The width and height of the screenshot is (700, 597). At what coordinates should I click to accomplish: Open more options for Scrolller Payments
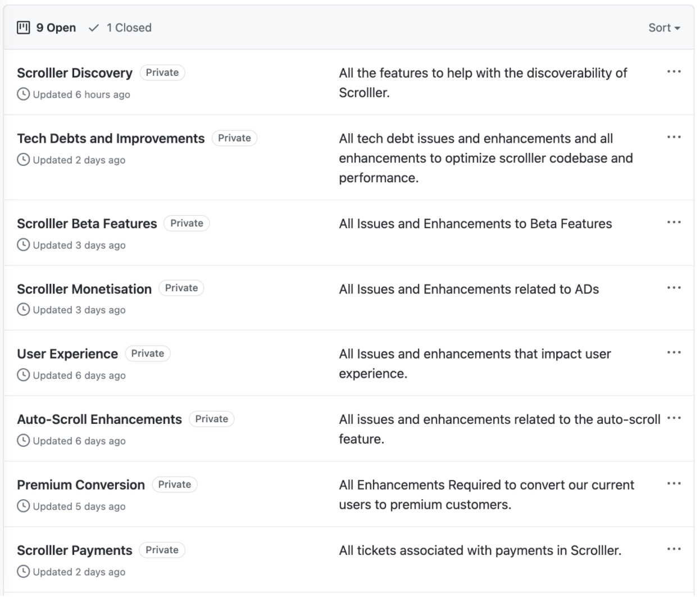coord(674,549)
